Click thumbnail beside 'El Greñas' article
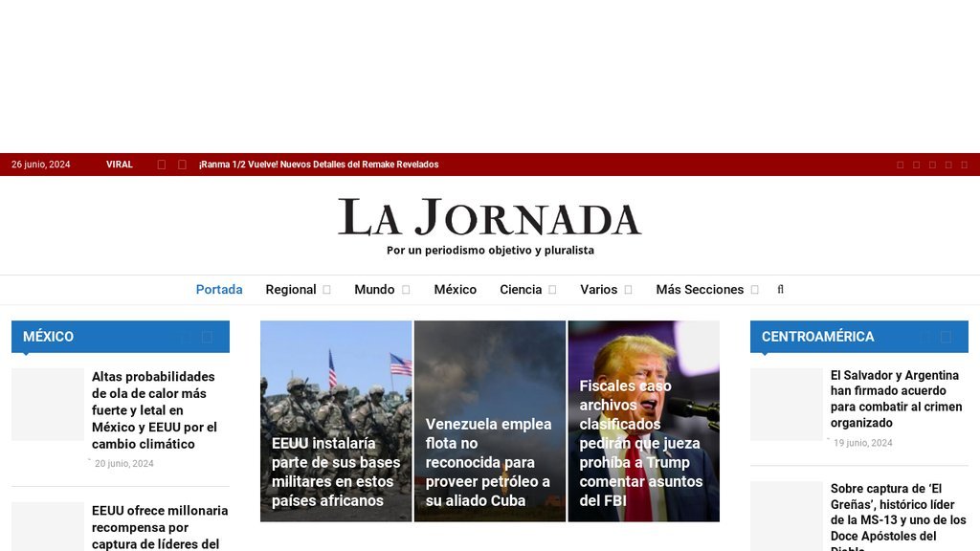 (x=787, y=516)
